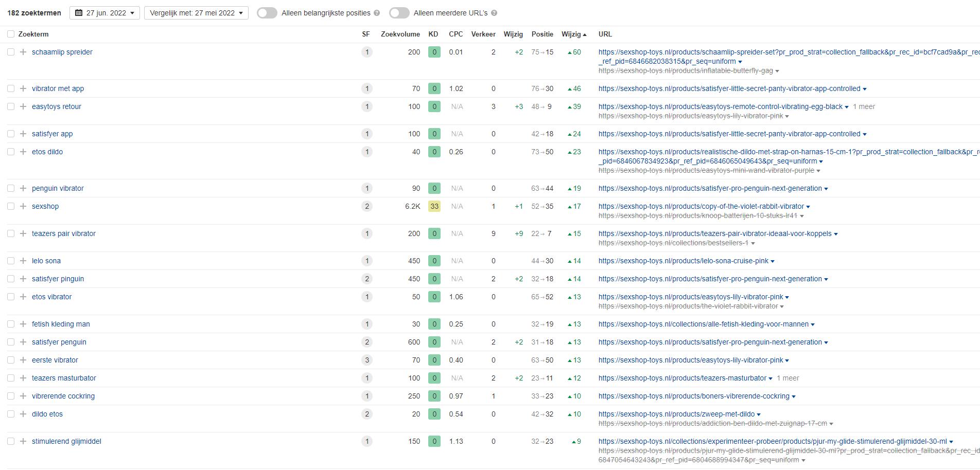Toggle Alleen belangrijkste posities switch
The image size is (980, 470).
(267, 13)
